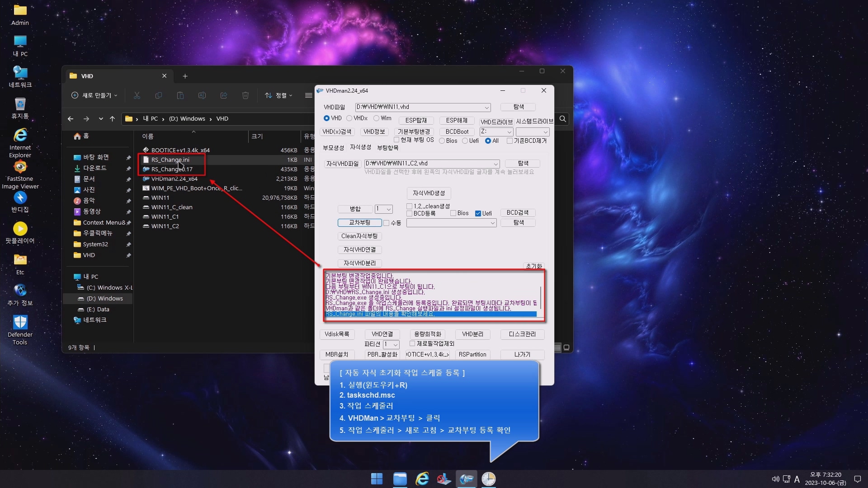868x488 pixels.
Task: Click the Copy icon in Explorer toolbar
Action: click(x=159, y=95)
